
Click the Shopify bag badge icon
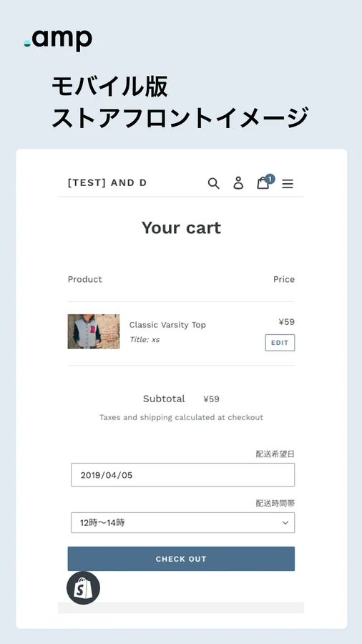[83, 587]
